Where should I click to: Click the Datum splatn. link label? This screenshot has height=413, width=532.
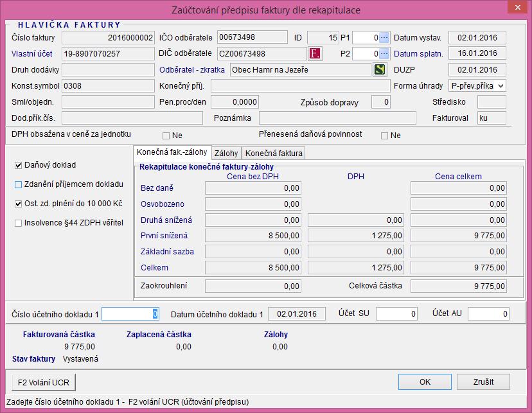tap(418, 53)
